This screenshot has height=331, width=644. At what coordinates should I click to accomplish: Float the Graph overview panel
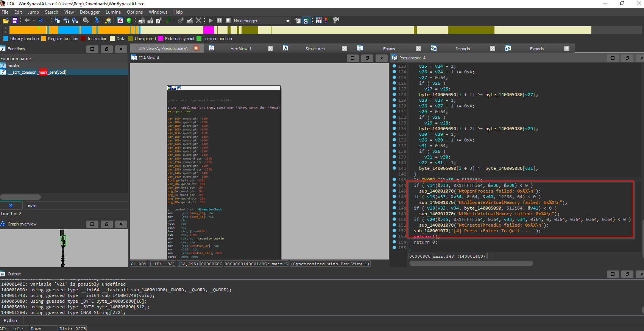(x=107, y=224)
